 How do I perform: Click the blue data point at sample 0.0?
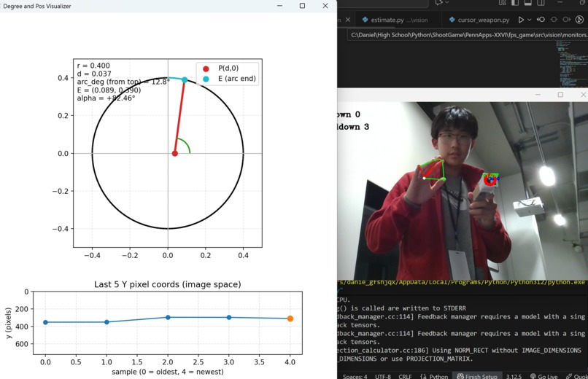45,322
